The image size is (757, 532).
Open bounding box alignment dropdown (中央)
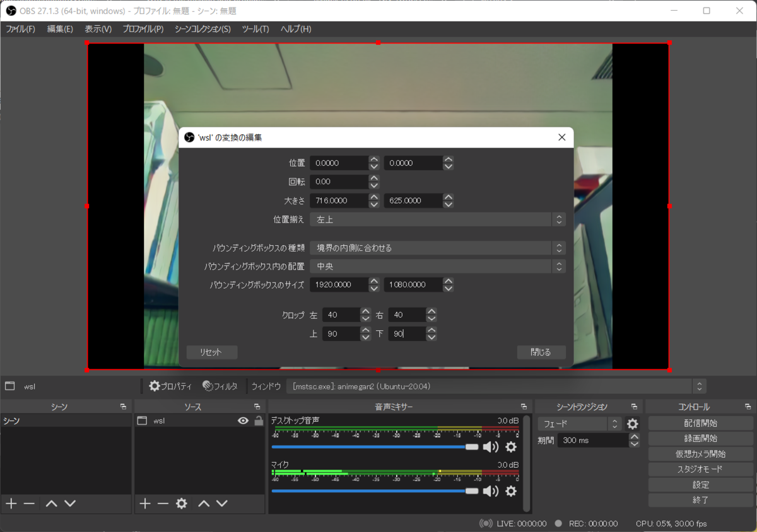[438, 266]
